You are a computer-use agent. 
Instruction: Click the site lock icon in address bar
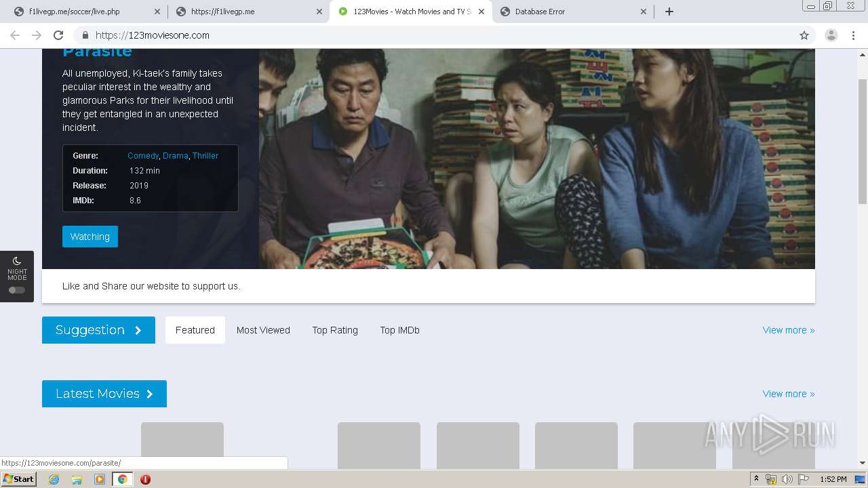click(x=85, y=35)
